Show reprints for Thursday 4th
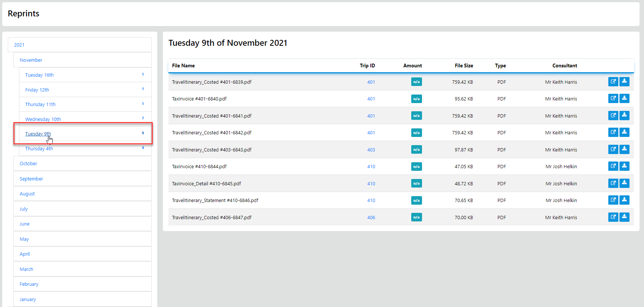Screen dimensions: 644x307 [x=39, y=149]
